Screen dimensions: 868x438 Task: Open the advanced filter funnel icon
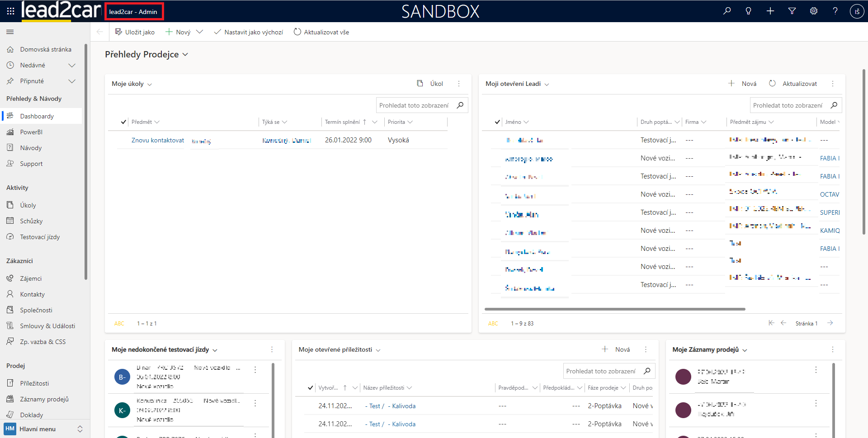(x=792, y=11)
